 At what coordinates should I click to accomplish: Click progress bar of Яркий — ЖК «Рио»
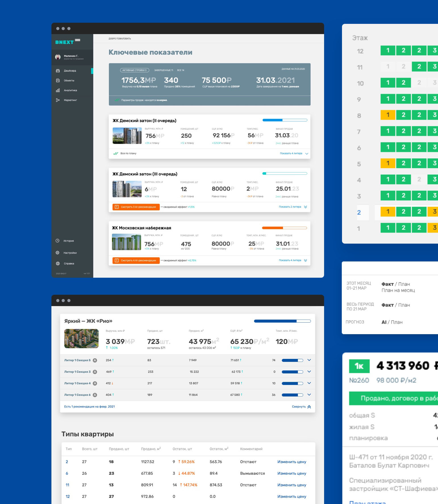pyautogui.click(x=282, y=321)
